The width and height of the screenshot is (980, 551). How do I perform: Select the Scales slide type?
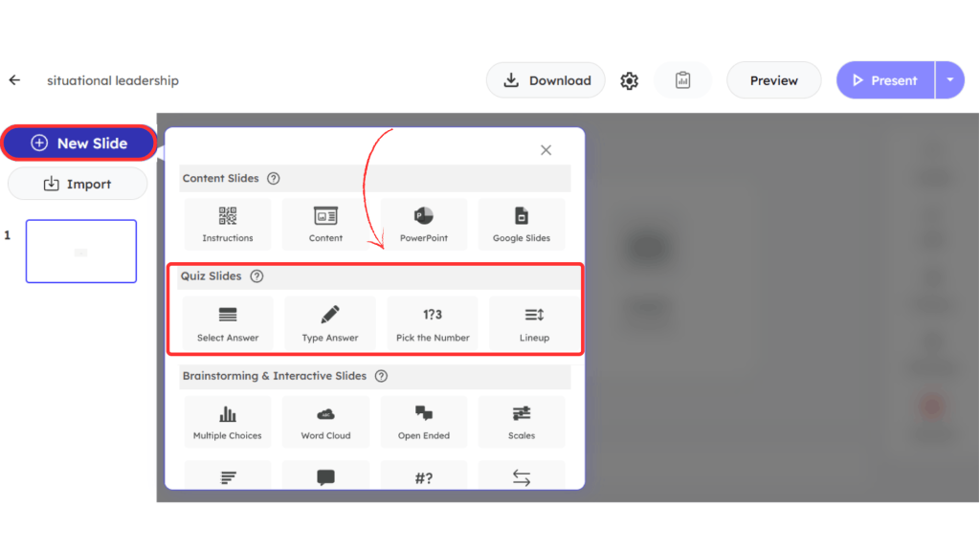pyautogui.click(x=522, y=422)
